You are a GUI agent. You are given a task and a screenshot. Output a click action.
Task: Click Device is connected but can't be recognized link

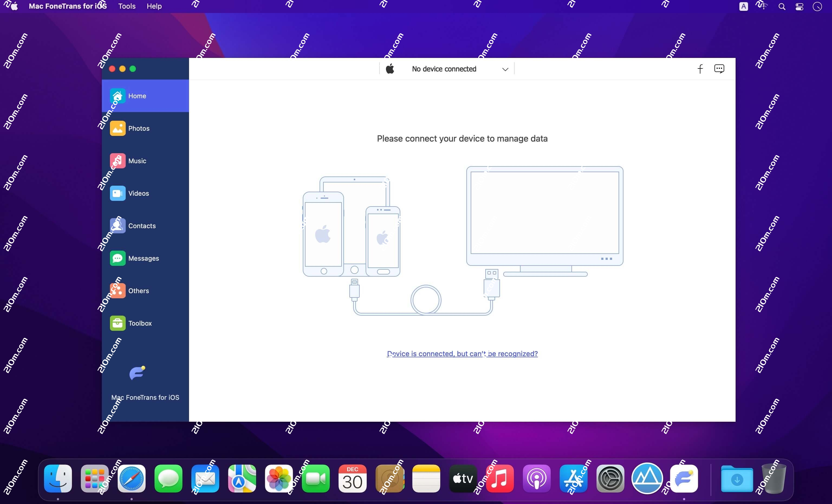(x=462, y=354)
